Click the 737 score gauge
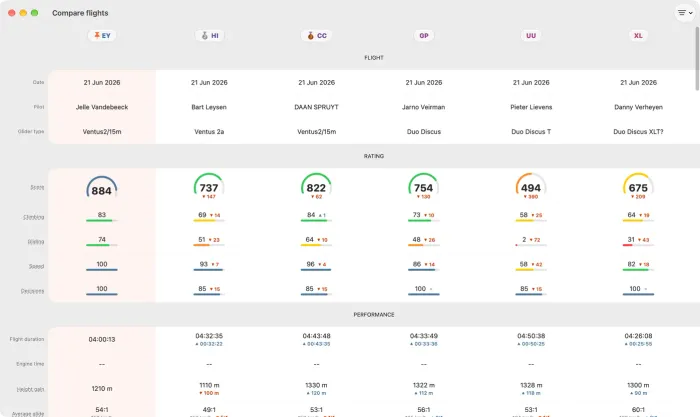 pyautogui.click(x=209, y=186)
